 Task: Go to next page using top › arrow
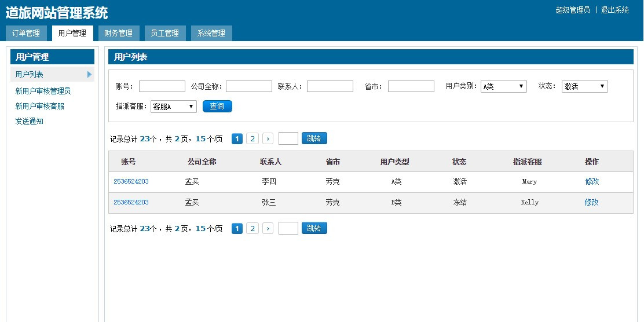click(x=268, y=138)
